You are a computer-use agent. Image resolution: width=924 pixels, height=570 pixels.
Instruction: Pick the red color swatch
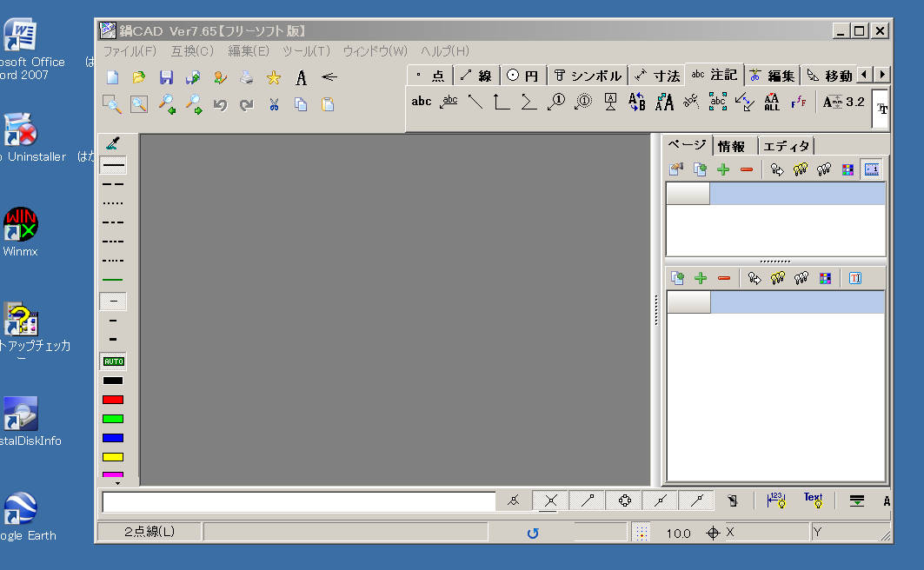tap(112, 400)
